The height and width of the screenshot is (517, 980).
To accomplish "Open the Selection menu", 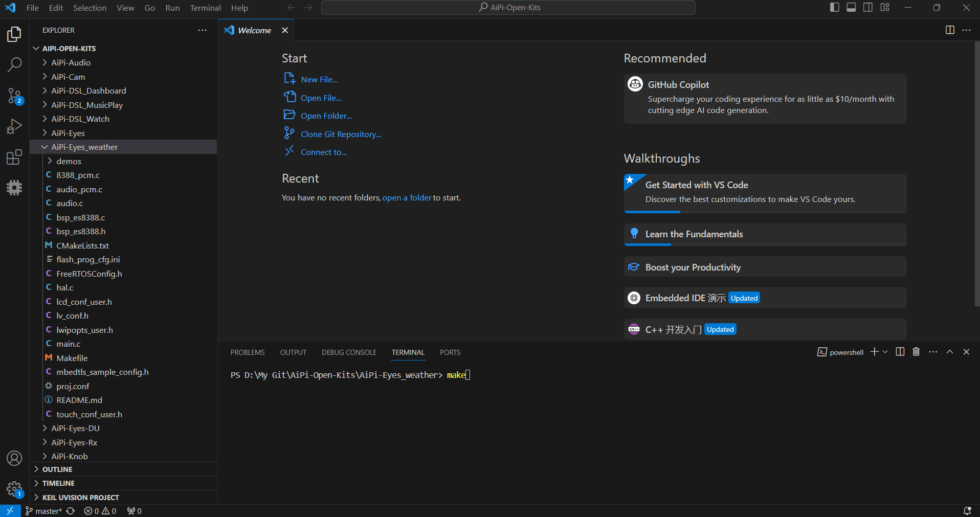I will pyautogui.click(x=90, y=8).
